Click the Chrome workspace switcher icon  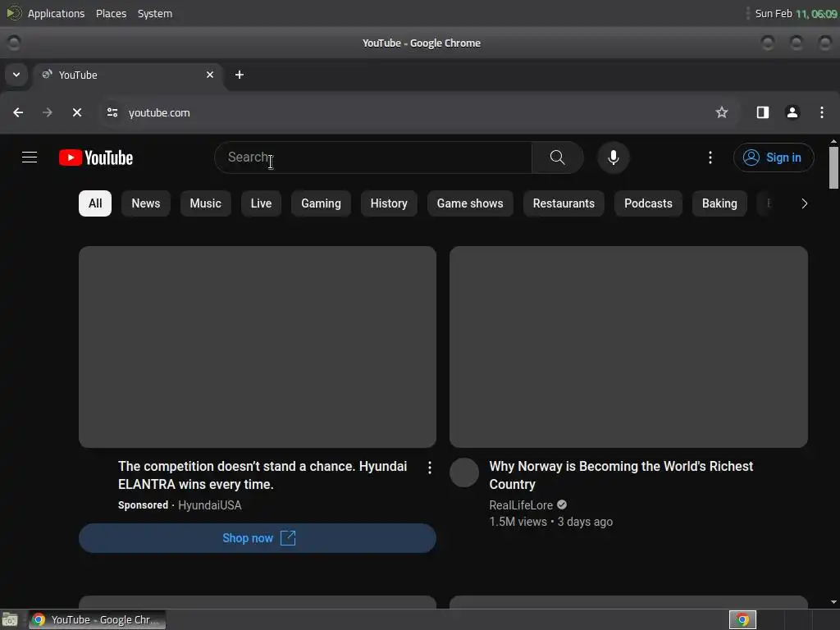742,620
